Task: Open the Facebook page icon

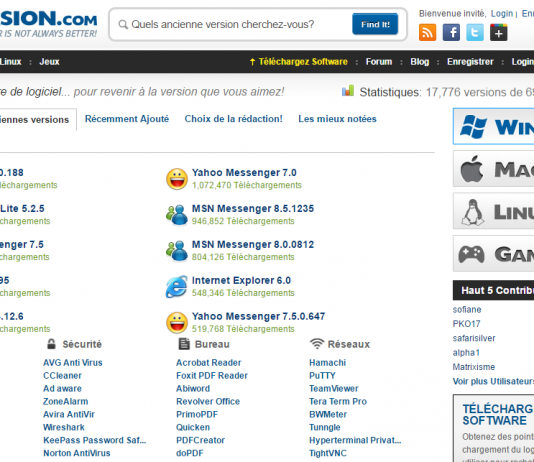Action: [451, 33]
